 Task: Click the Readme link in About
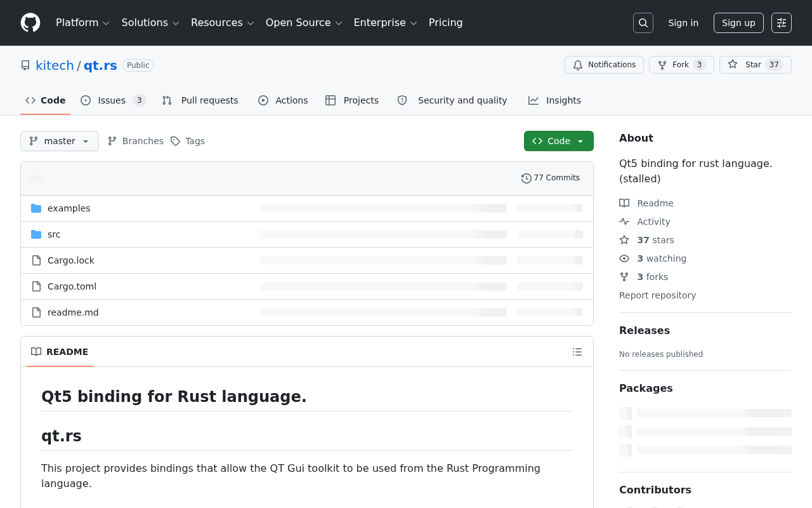coord(655,203)
